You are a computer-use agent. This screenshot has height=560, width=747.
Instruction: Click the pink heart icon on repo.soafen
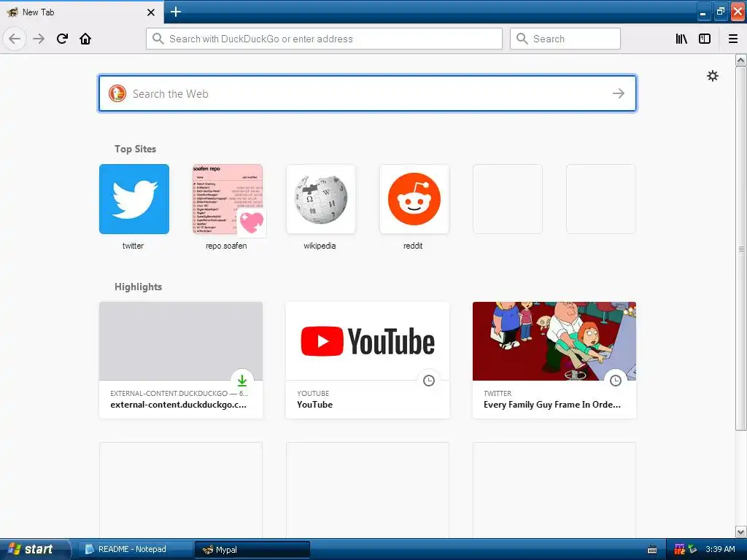252,222
